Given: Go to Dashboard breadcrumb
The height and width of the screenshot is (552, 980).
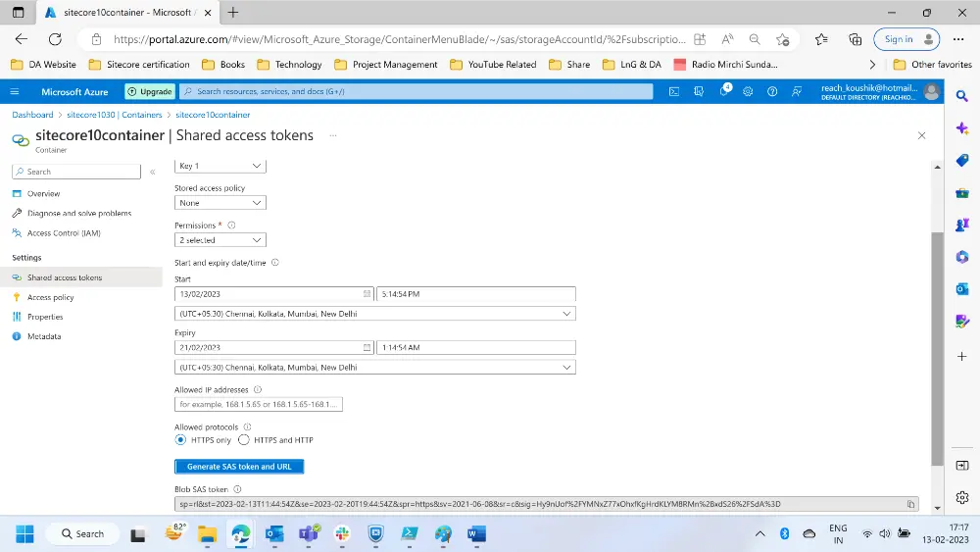Looking at the screenshot, I should [x=32, y=115].
